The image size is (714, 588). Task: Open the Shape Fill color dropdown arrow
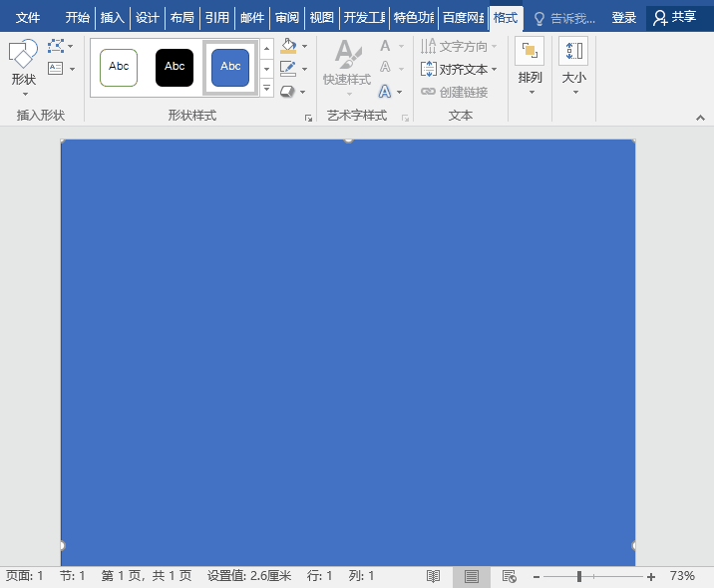[x=304, y=46]
